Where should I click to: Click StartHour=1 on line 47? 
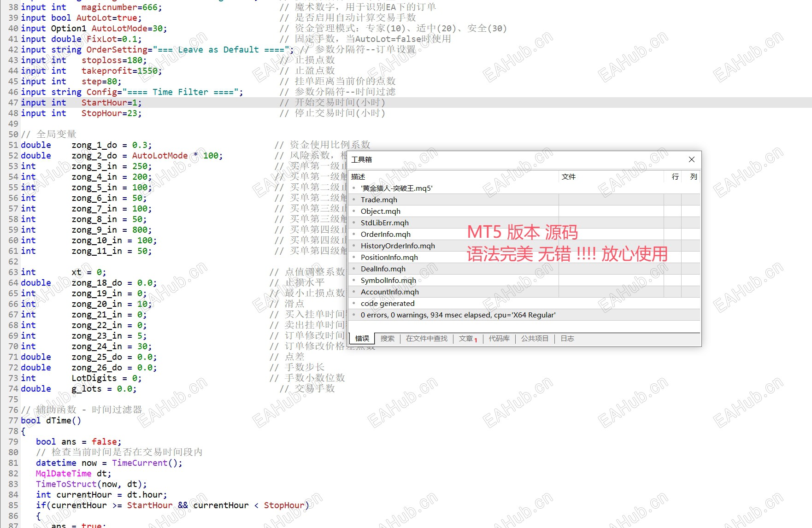point(109,103)
